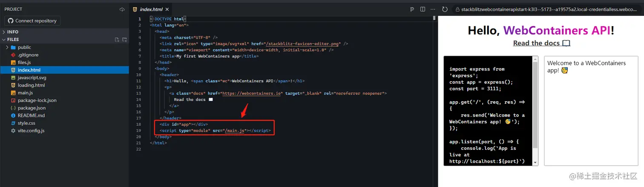The width and height of the screenshot is (644, 187).
Task: Click the new folder icon in the FILES header
Action: tap(124, 40)
